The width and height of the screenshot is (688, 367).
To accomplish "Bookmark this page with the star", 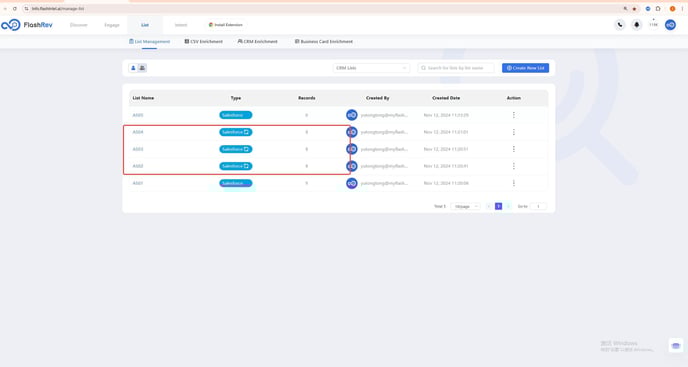I will pos(634,9).
